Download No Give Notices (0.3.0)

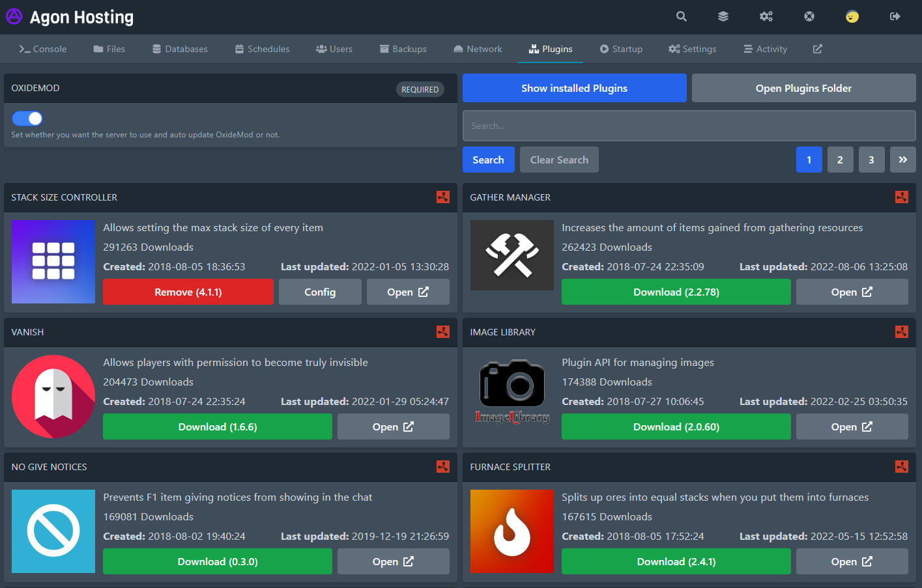coord(218,561)
